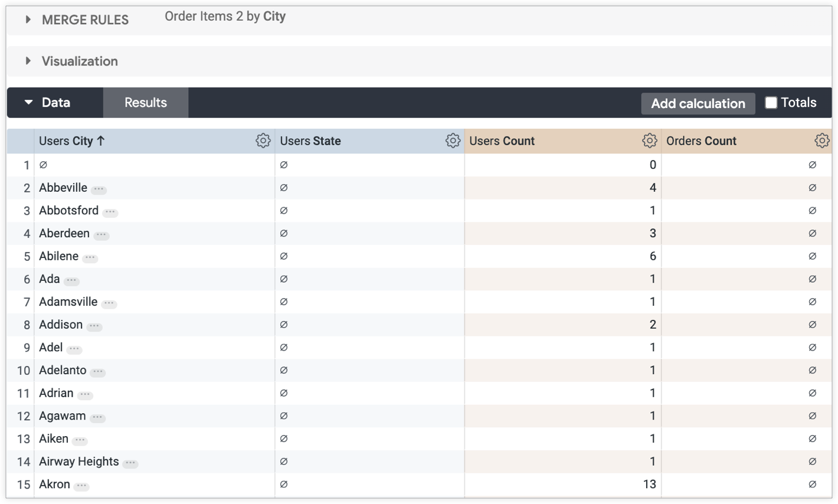Open the drill menu next to Abilene
The image size is (838, 504).
pyautogui.click(x=90, y=257)
